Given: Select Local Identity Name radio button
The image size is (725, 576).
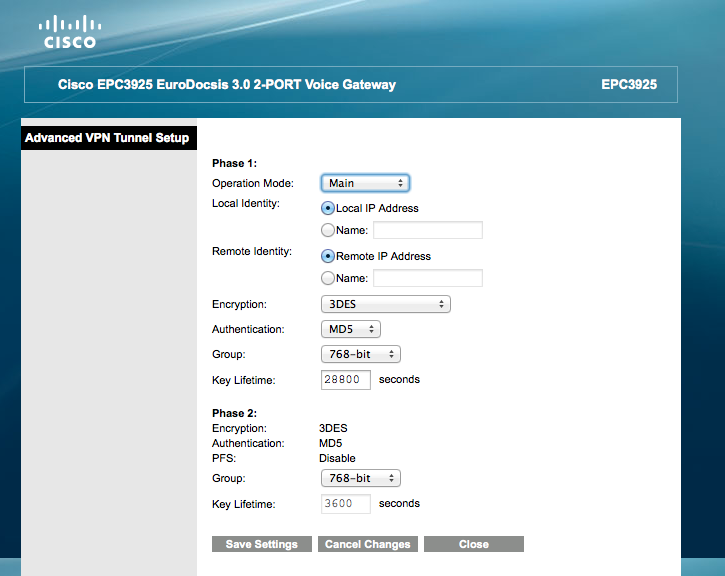Looking at the screenshot, I should pyautogui.click(x=327, y=230).
